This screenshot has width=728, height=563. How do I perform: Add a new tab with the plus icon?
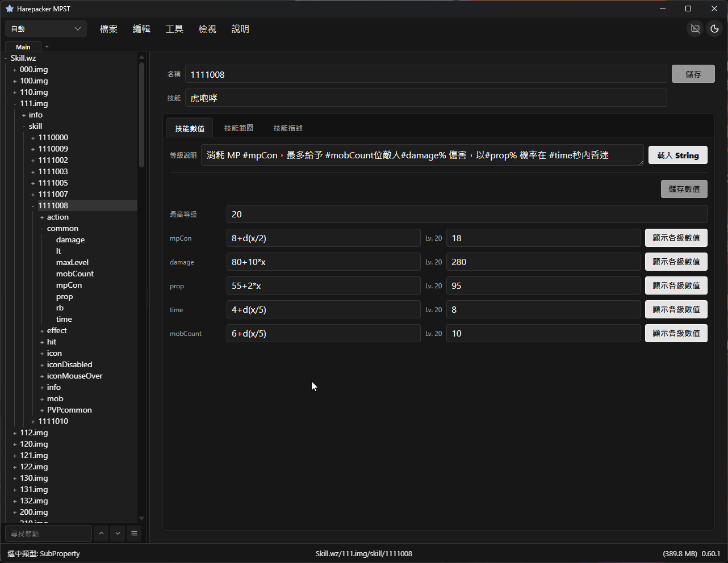pos(47,47)
